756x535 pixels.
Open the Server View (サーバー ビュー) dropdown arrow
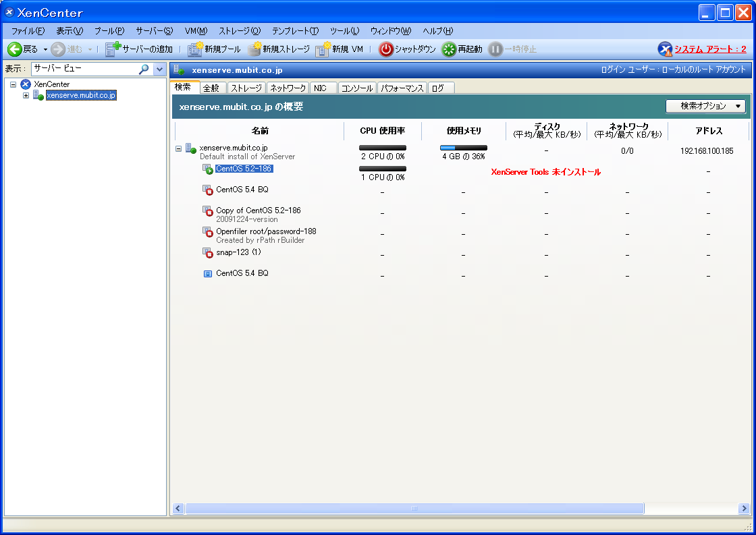coord(159,69)
